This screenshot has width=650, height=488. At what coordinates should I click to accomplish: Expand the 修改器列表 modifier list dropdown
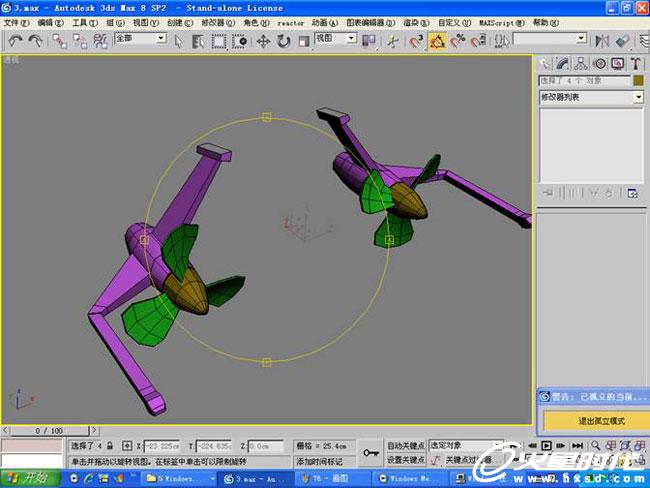[592, 97]
